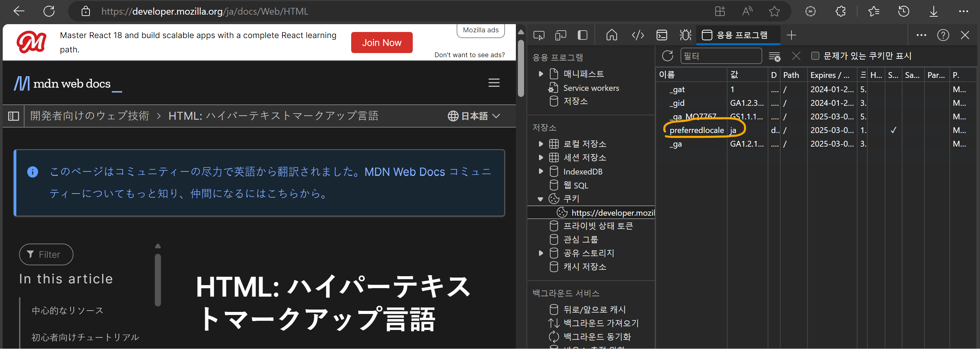Go back with the browser back arrow
The width and height of the screenshot is (980, 349).
(x=19, y=12)
